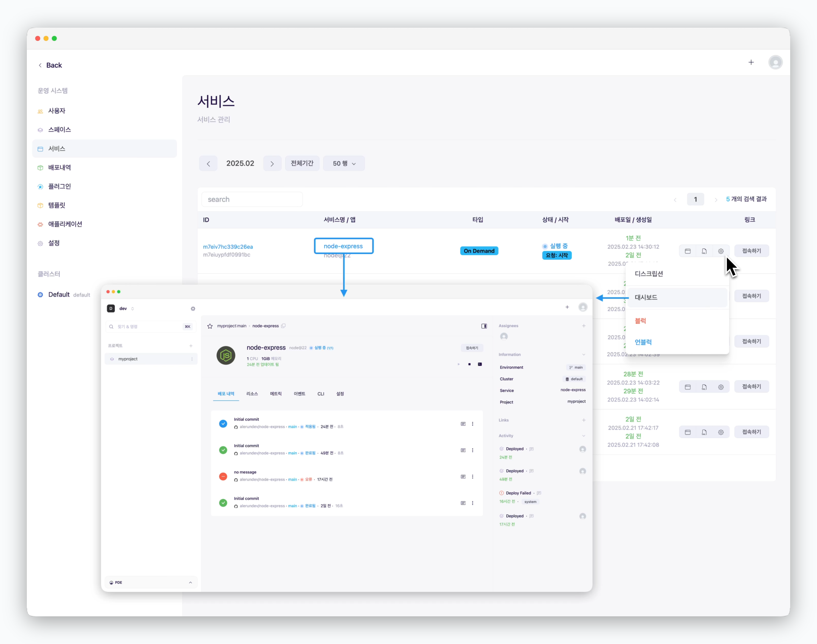Switch to dashboard 설정 tab
817x644 pixels.
340,394
